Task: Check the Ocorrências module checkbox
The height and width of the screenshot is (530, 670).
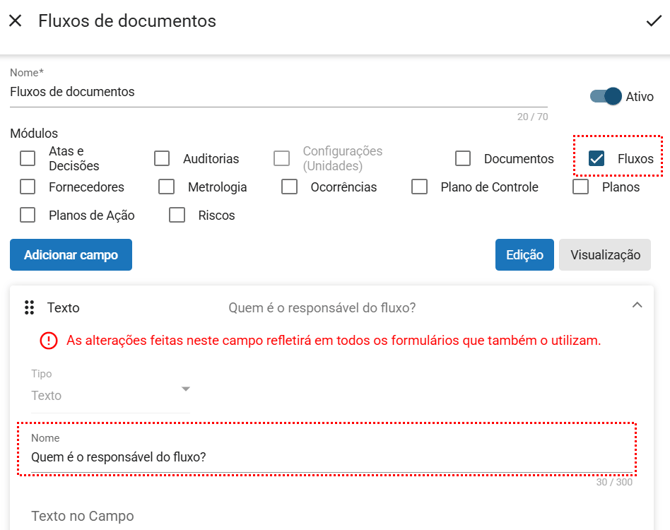Action: click(x=290, y=187)
